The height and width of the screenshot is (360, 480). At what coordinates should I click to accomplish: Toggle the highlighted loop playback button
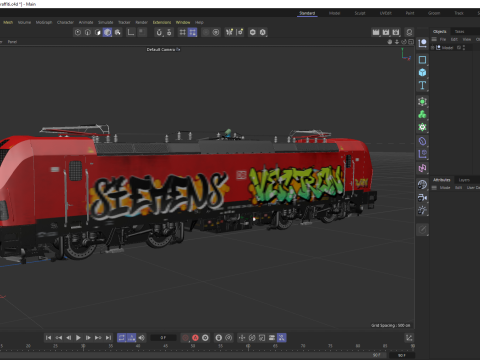tap(122, 338)
